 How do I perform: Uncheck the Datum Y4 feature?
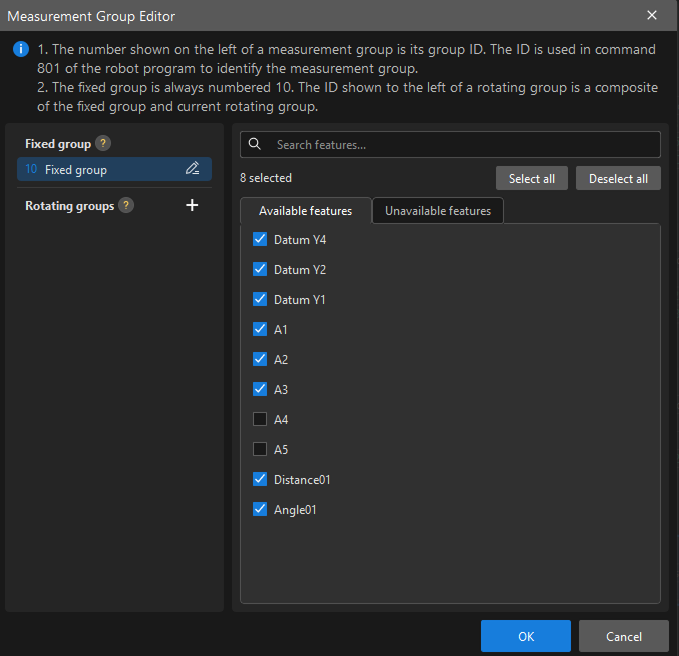[x=260, y=239]
